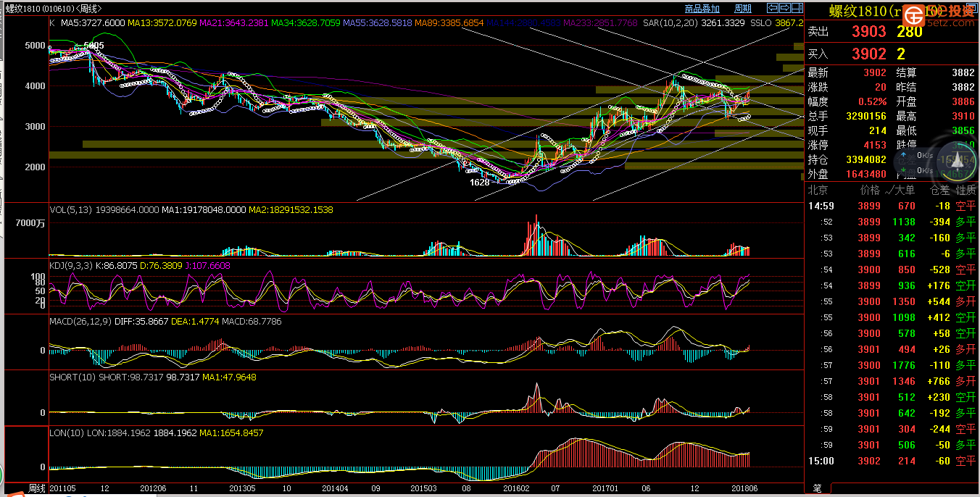This screenshot has width=980, height=497.
Task: Select the tick row with volume 1776
Action: point(892,365)
